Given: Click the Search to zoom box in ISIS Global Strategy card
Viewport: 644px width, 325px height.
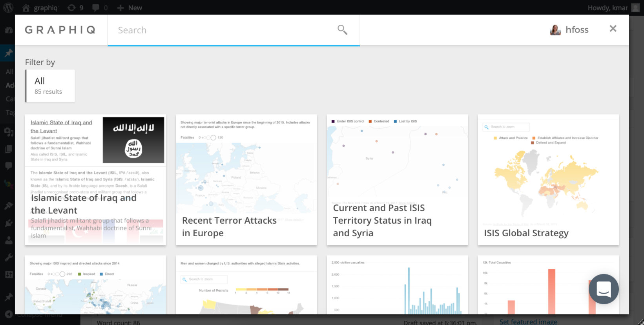Looking at the screenshot, I should (x=506, y=127).
